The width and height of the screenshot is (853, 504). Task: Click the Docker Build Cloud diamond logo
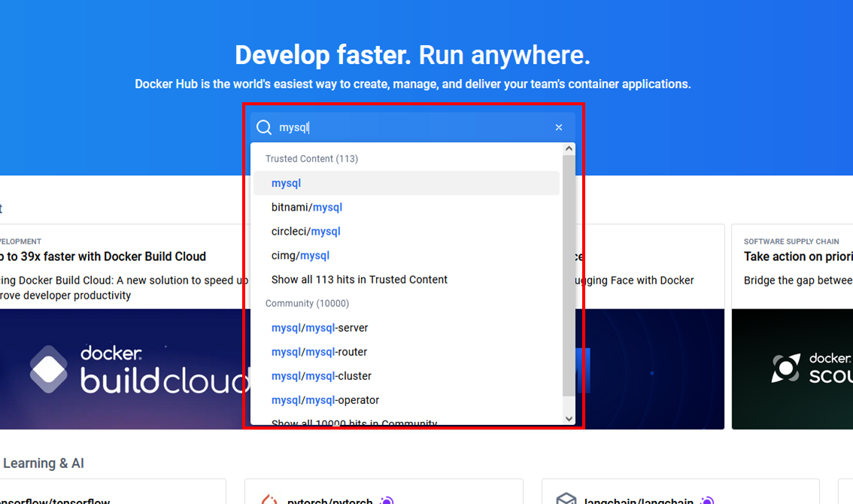pyautogui.click(x=49, y=369)
